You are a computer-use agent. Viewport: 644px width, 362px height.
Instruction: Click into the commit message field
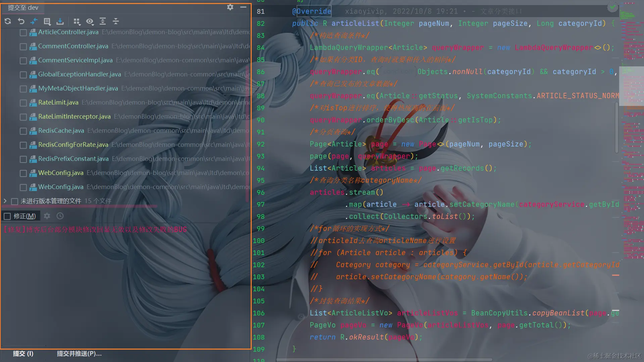(126, 285)
